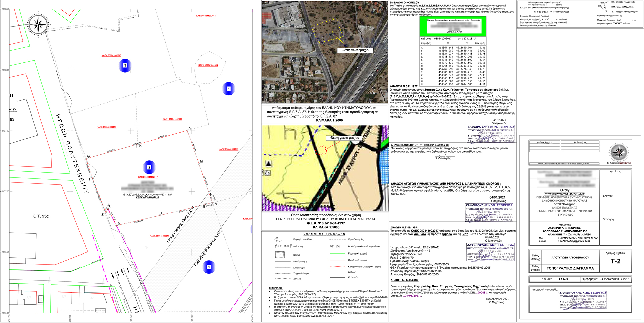Click the G.K. Zafeiroulis Land Surveying logo
The image size is (644, 323).
coord(619,153)
